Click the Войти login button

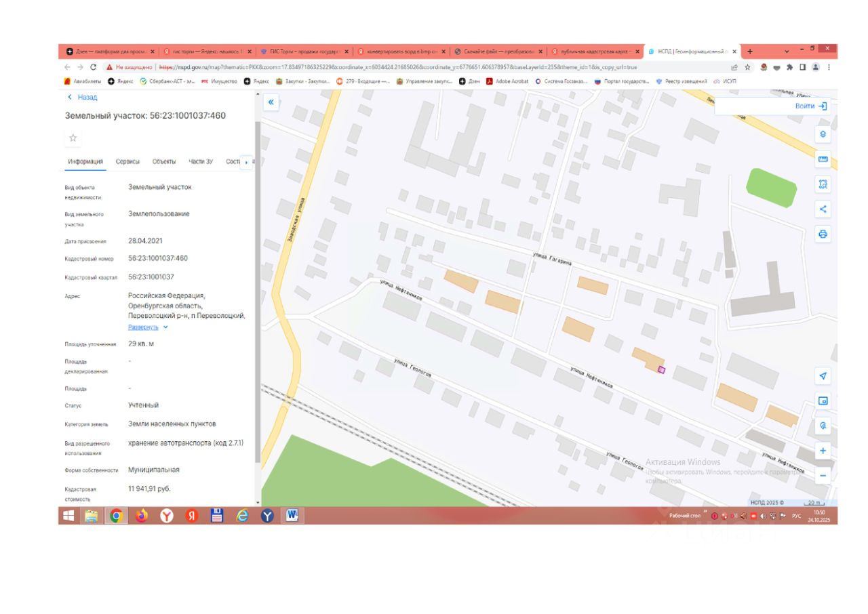point(811,106)
